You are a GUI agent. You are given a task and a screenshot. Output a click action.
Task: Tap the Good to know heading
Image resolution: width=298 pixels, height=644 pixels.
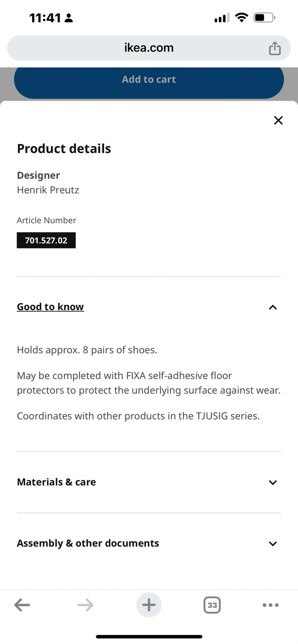(x=51, y=307)
